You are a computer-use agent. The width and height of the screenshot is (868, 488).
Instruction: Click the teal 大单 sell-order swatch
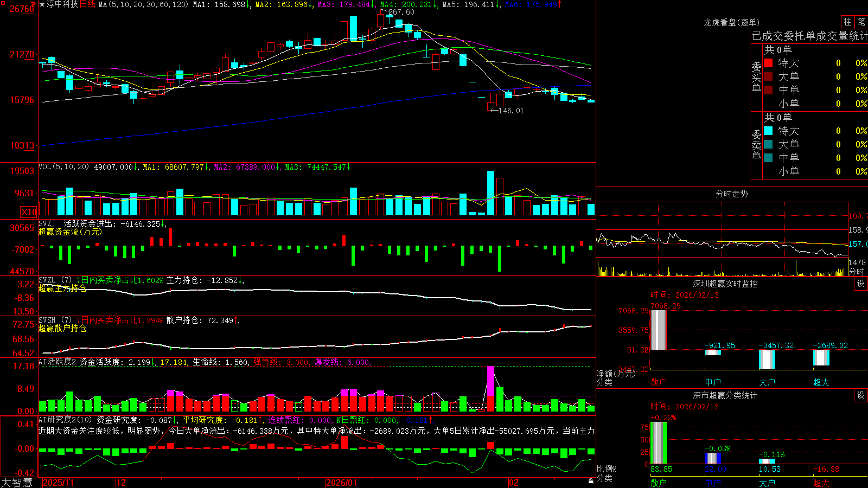coord(768,144)
